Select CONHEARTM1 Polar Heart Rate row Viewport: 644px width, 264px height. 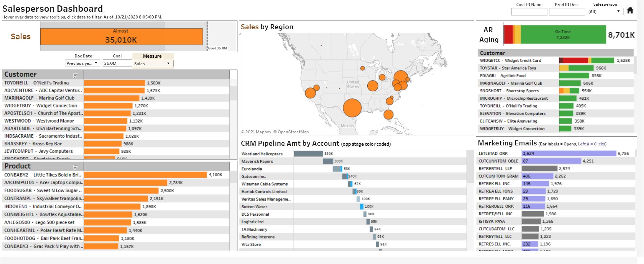[x=116, y=230]
